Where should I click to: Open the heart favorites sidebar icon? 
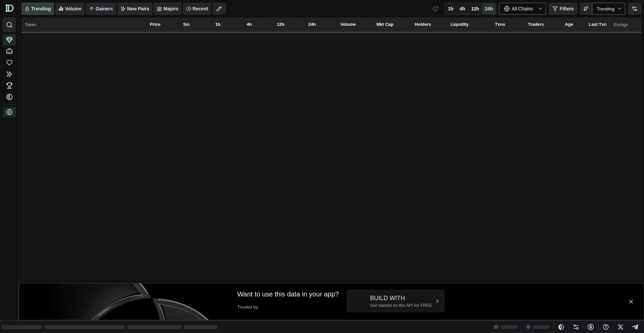(x=9, y=63)
